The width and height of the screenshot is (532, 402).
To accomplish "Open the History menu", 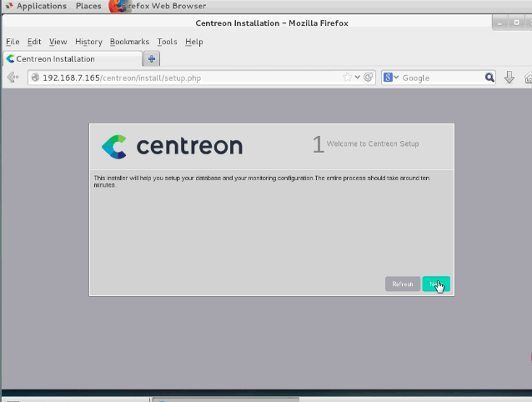I will (88, 42).
